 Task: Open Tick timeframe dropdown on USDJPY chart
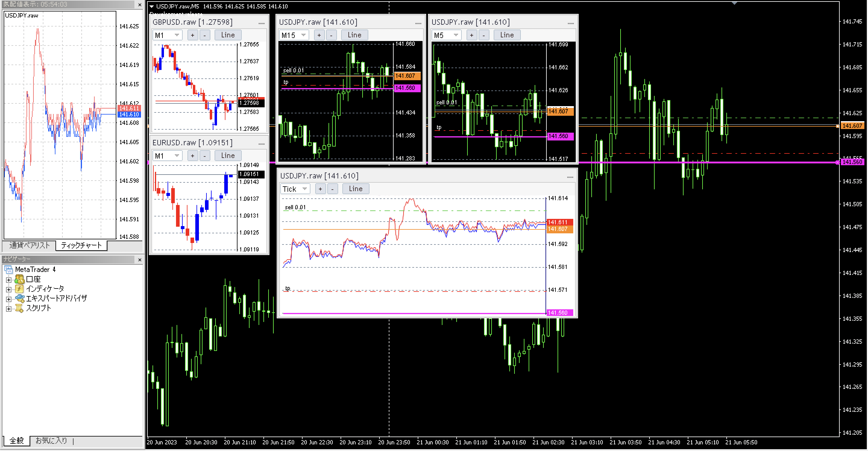[x=304, y=189]
